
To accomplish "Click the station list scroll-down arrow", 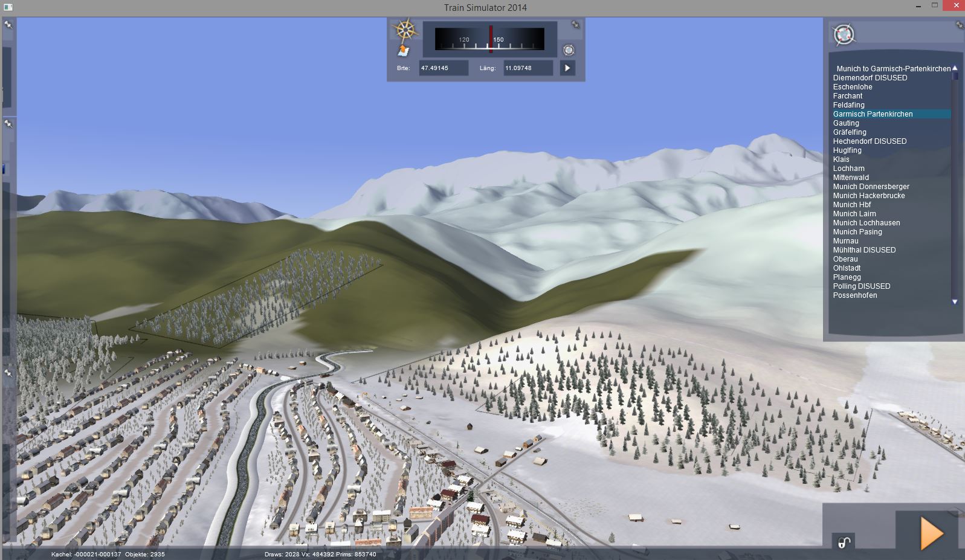I will click(955, 301).
